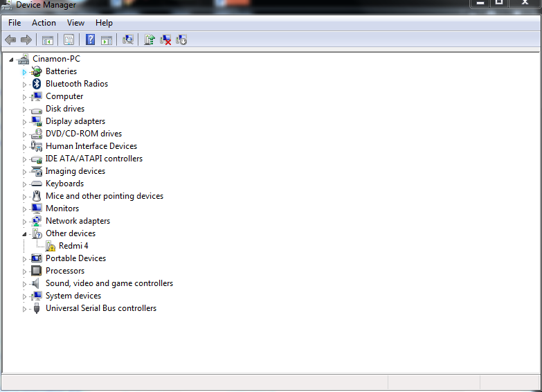542x392 pixels.
Task: Expand the Display adapters arrow
Action: (x=24, y=122)
